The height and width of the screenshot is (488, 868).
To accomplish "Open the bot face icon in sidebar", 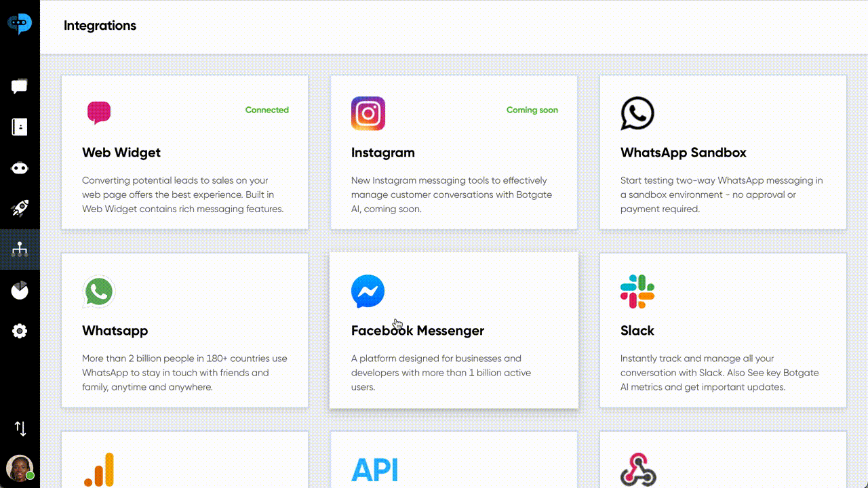I will 20,168.
